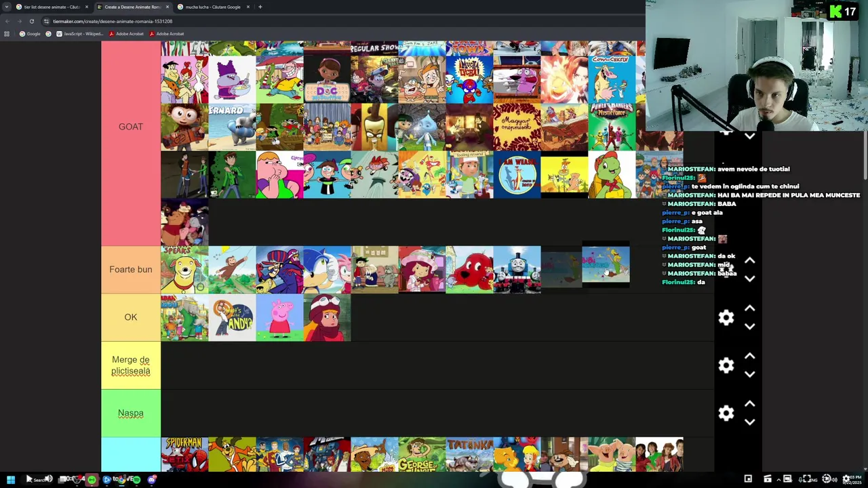Move Foarte bun tier row up
This screenshot has height=488, width=868.
coord(749,260)
